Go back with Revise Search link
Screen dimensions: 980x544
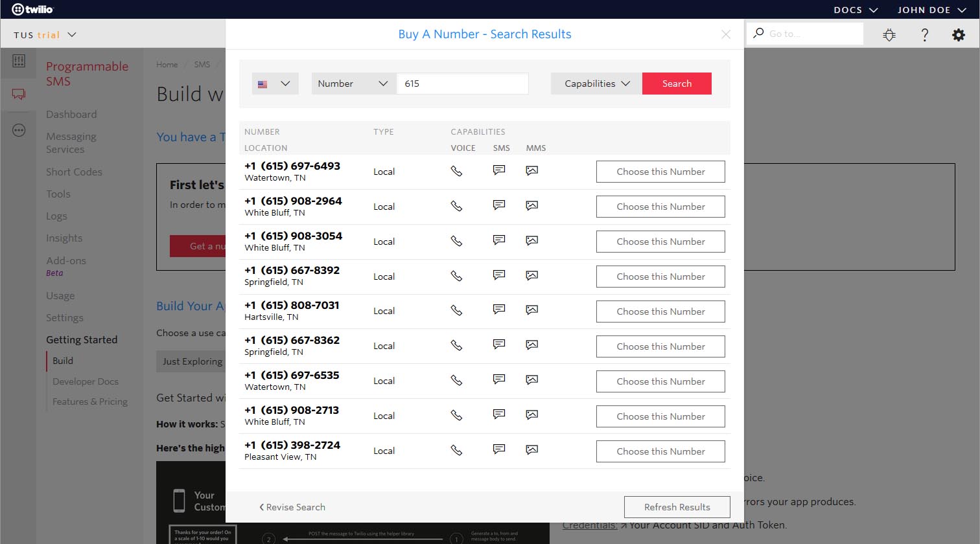coord(292,507)
